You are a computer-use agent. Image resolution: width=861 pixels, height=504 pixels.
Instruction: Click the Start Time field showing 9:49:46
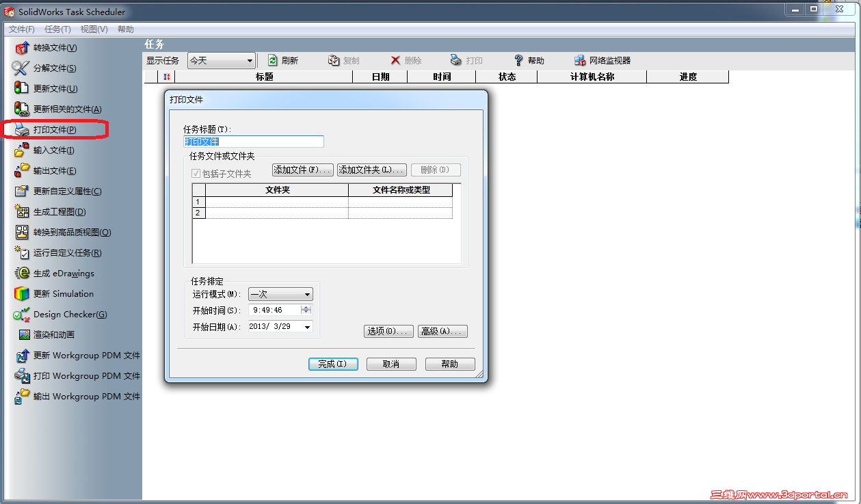(x=274, y=310)
